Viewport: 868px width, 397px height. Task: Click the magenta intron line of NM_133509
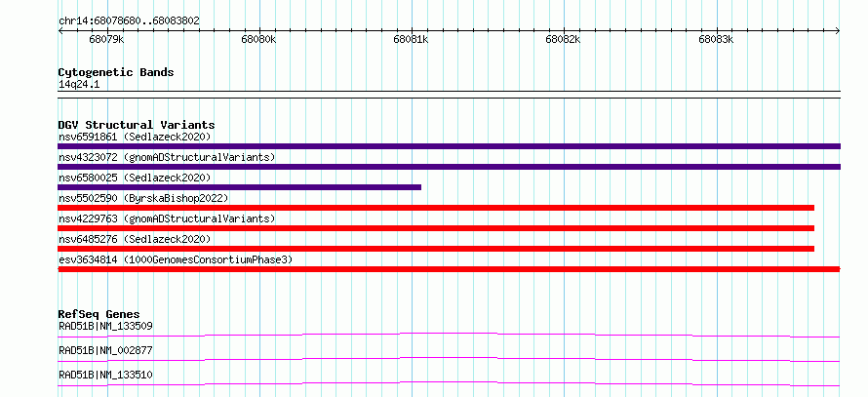pos(449,334)
